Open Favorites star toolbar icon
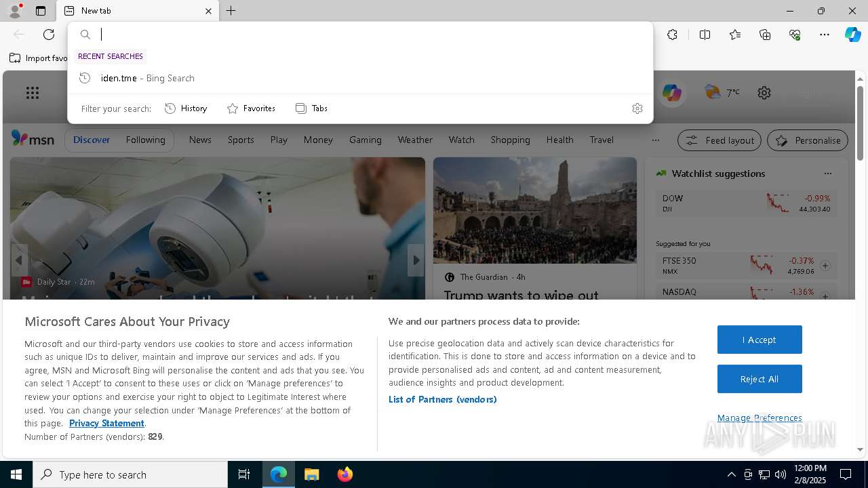This screenshot has height=488, width=868. [735, 35]
